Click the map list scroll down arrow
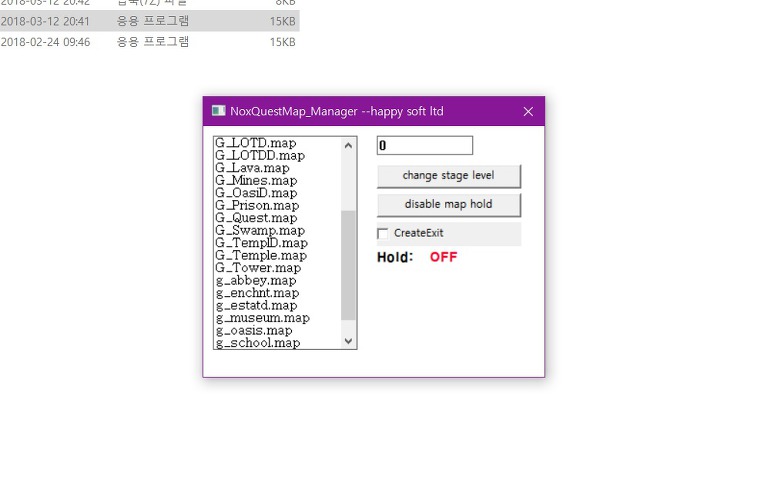The width and height of the screenshot is (764, 496). coord(348,341)
